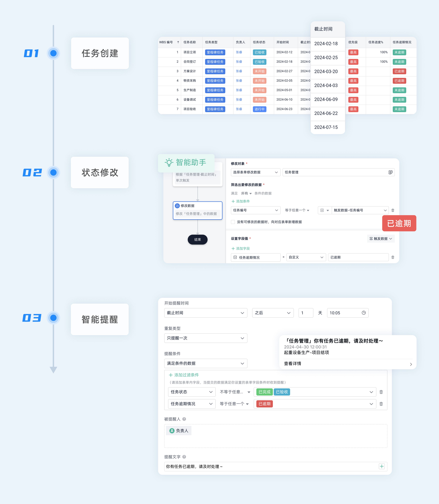This screenshot has height=504, width=439.
Task: Delete the 任务逾期情况 field value row
Action: click(393, 257)
